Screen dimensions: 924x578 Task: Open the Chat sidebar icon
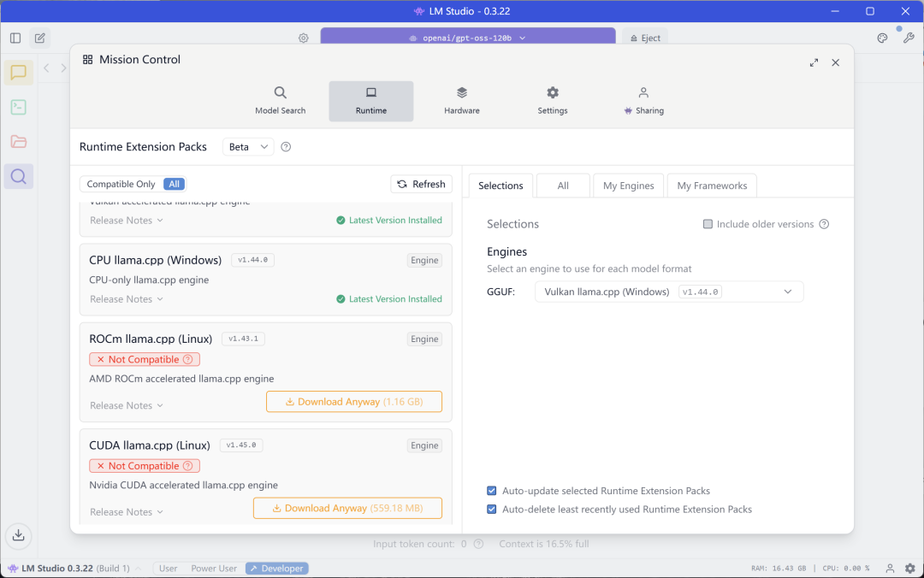click(18, 73)
